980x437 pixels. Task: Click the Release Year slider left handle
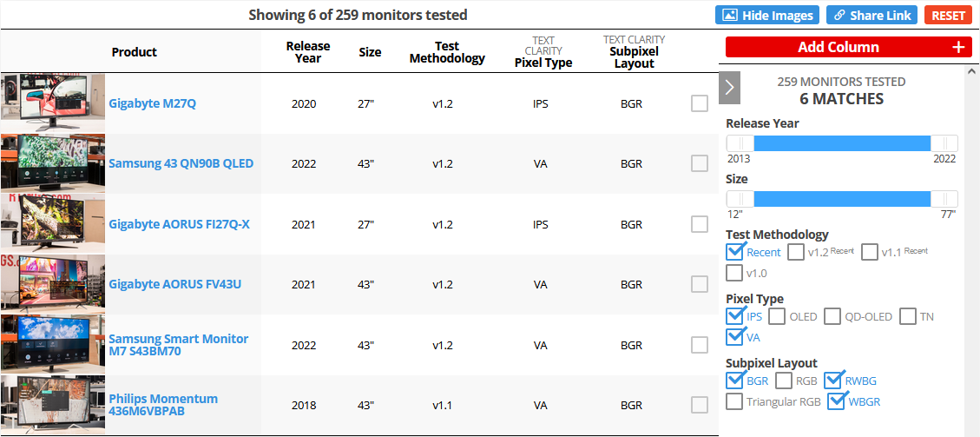tap(740, 143)
